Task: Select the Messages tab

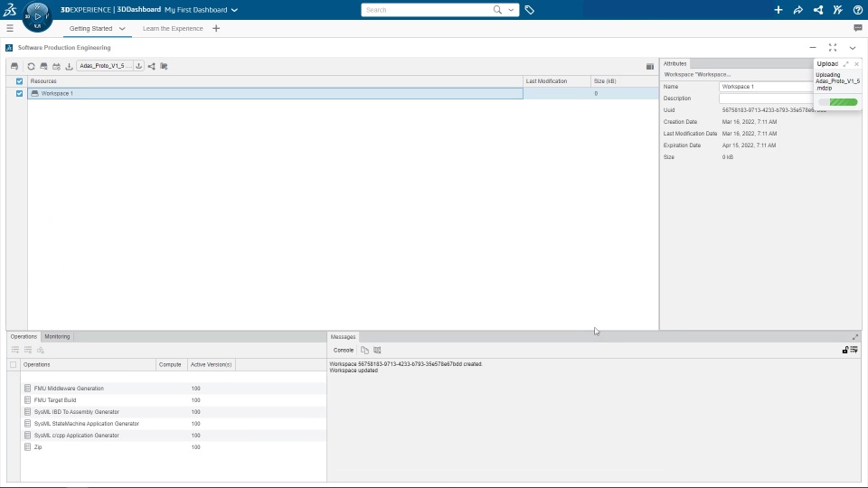Action: (343, 336)
